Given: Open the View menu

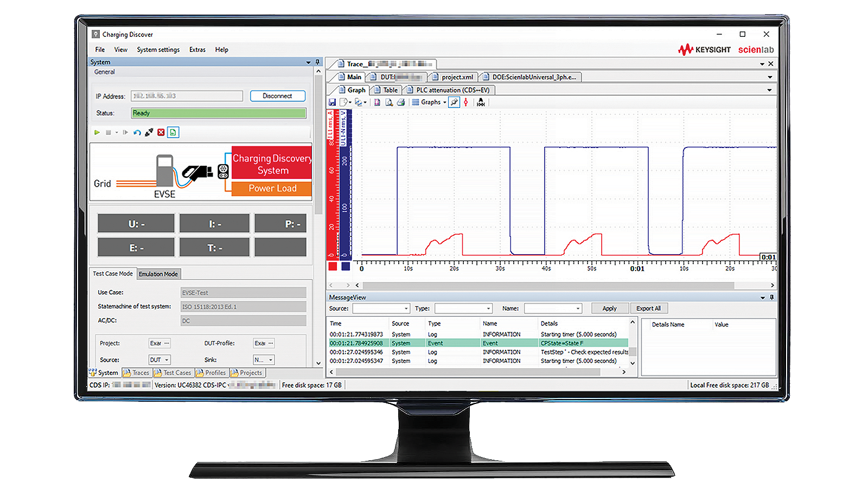Looking at the screenshot, I should (121, 49).
